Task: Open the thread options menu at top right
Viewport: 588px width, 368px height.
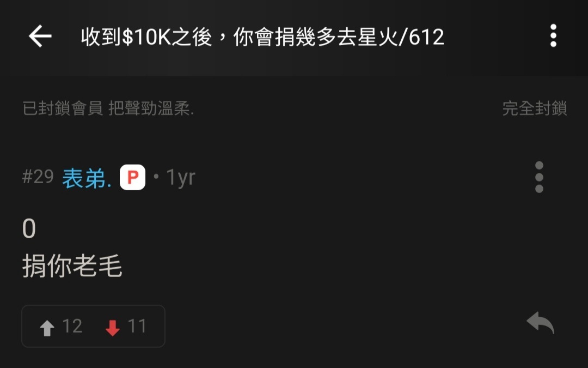Action: 553,35
